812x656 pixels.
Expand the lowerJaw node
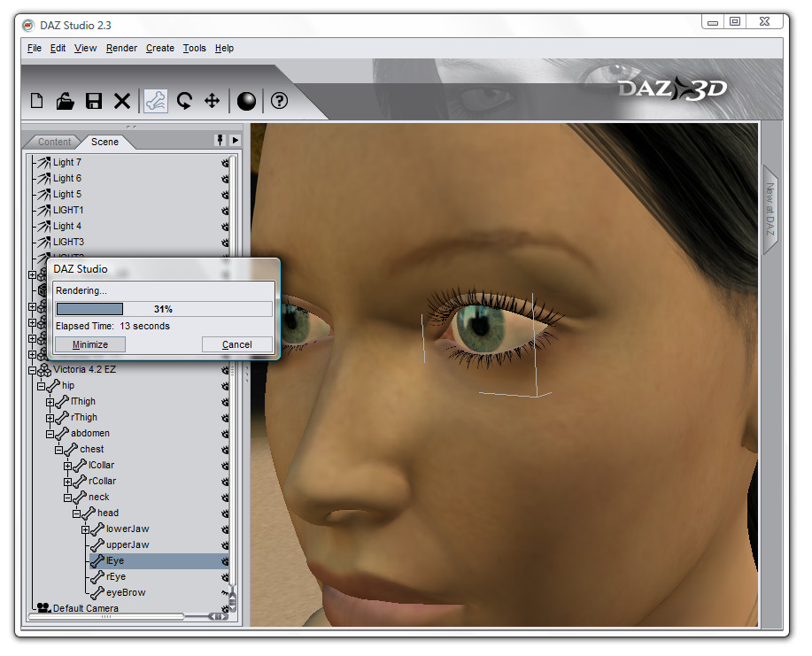85,529
